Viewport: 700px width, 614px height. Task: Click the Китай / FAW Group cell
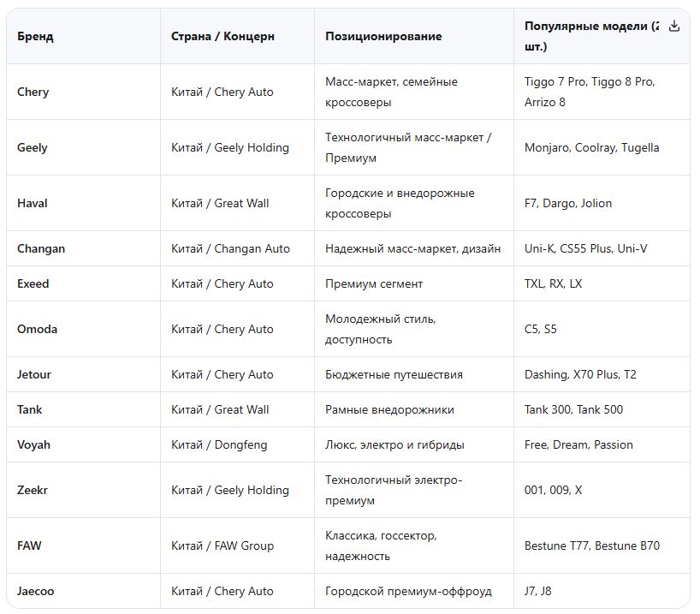click(x=222, y=545)
